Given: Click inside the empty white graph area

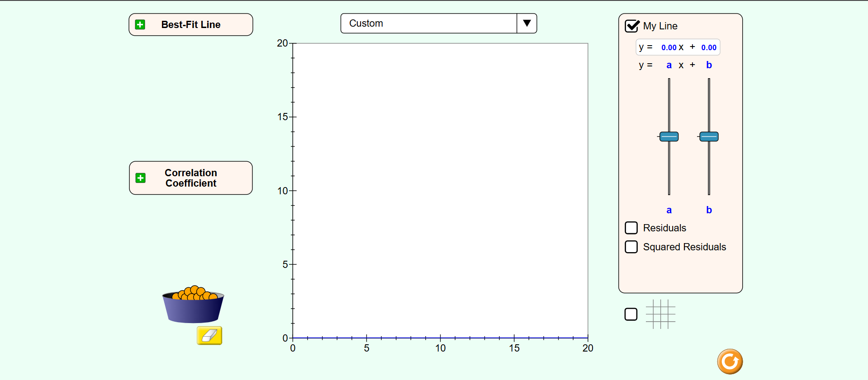Looking at the screenshot, I should (440, 190).
